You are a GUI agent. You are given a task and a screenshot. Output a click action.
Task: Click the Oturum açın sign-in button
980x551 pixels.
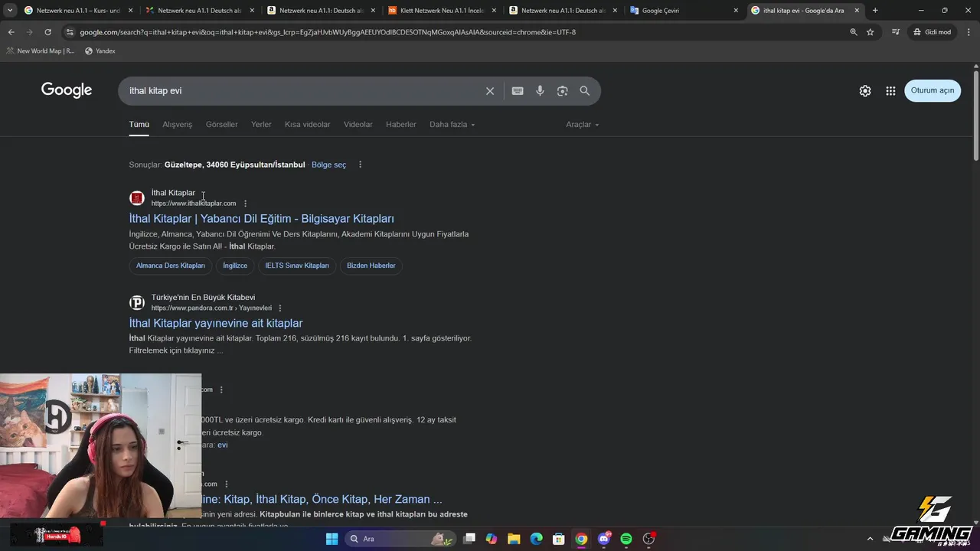tap(933, 90)
